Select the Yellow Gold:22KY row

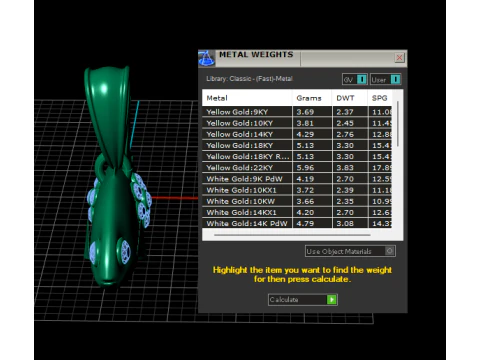coord(297,168)
